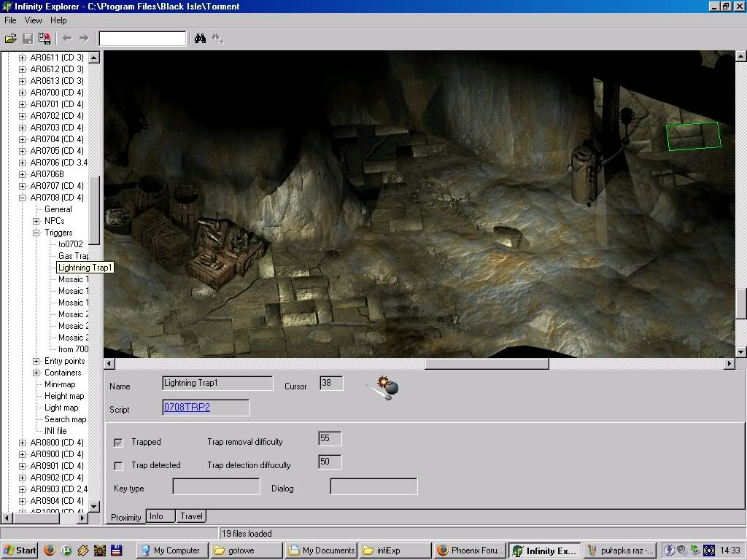Image resolution: width=747 pixels, height=560 pixels.
Task: Click the Start button
Action: (20, 551)
